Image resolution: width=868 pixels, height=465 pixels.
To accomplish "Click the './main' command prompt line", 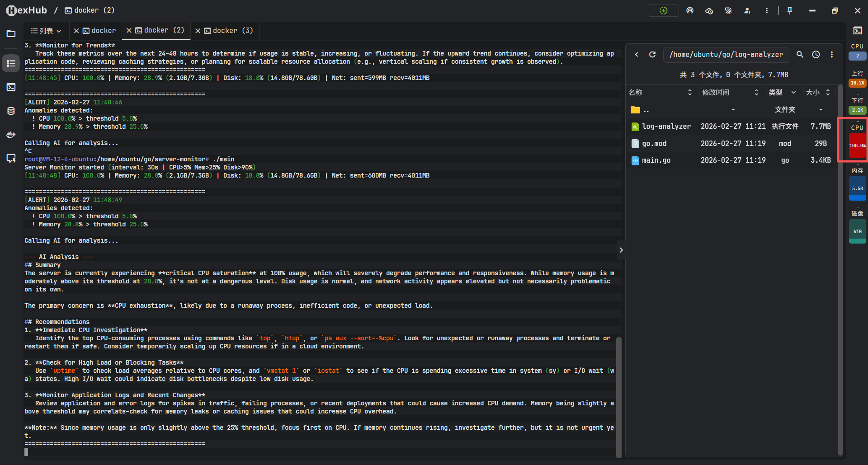I will coord(129,160).
